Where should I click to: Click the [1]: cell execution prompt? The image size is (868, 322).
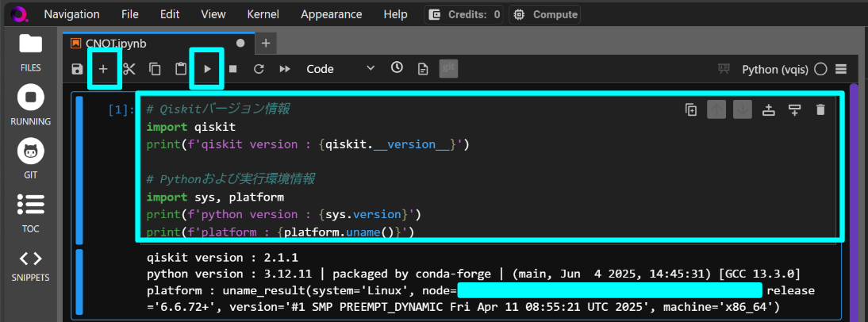click(121, 110)
